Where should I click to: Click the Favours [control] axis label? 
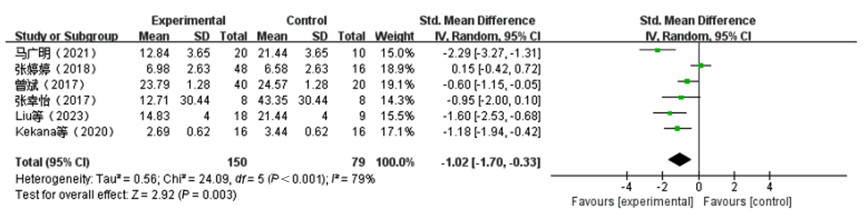point(747,202)
